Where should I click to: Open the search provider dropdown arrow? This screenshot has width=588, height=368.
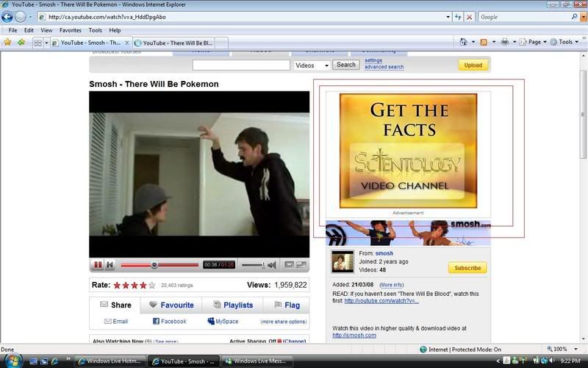click(x=583, y=17)
